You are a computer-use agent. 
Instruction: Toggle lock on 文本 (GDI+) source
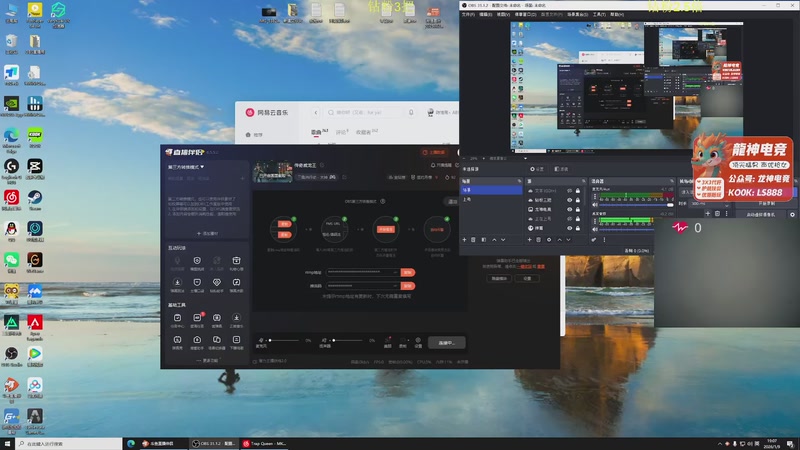click(578, 191)
